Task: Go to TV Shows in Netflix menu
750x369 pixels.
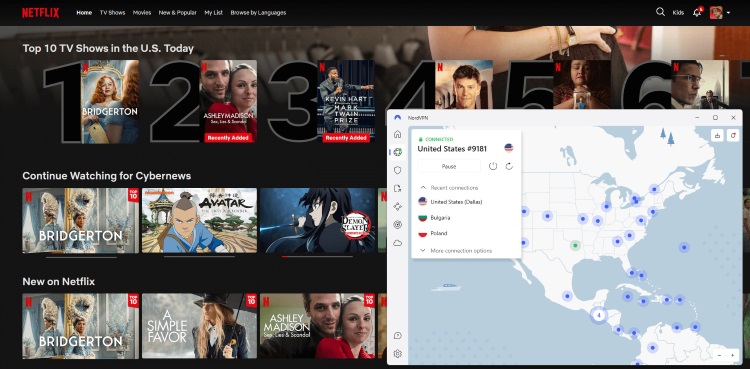Action: tap(112, 13)
